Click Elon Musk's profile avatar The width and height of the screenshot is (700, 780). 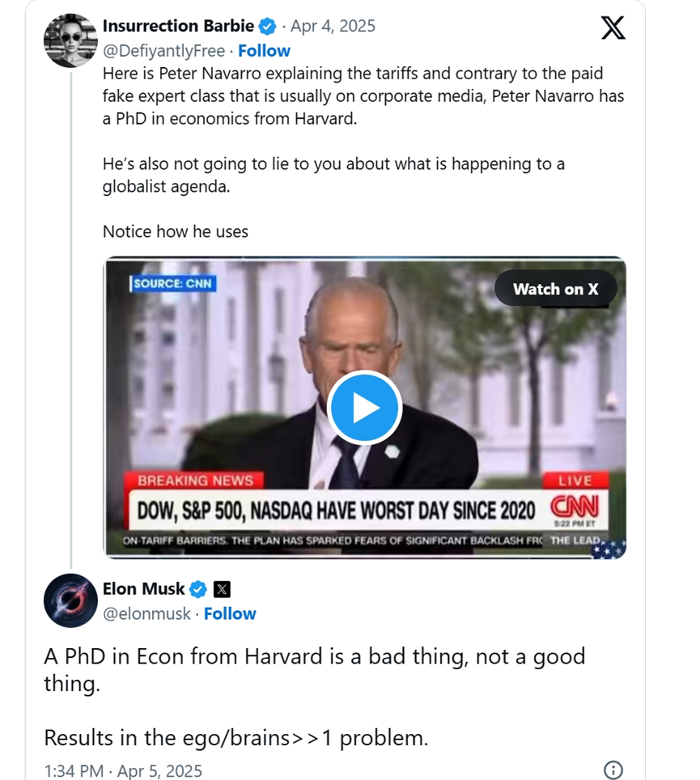tap(70, 600)
